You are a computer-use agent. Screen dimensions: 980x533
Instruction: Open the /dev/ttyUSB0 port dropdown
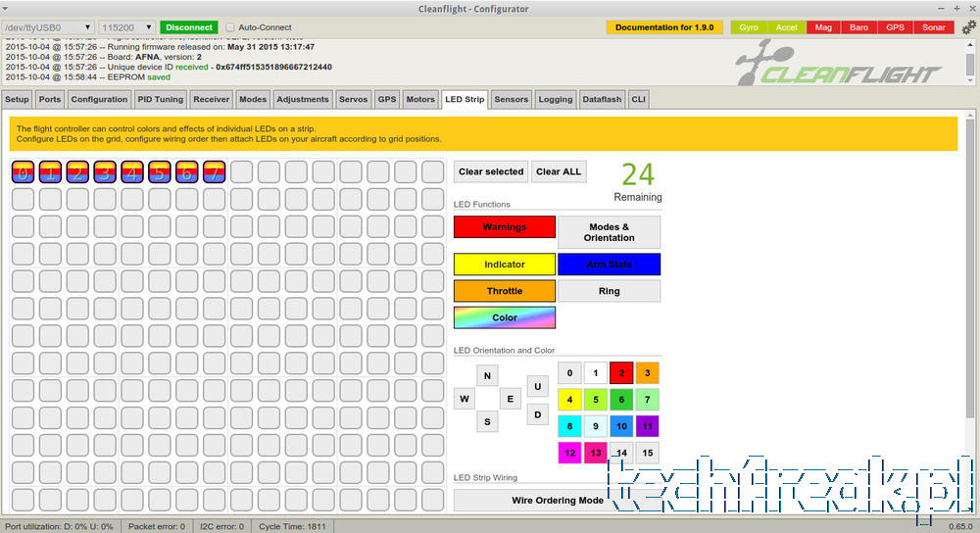(x=47, y=27)
